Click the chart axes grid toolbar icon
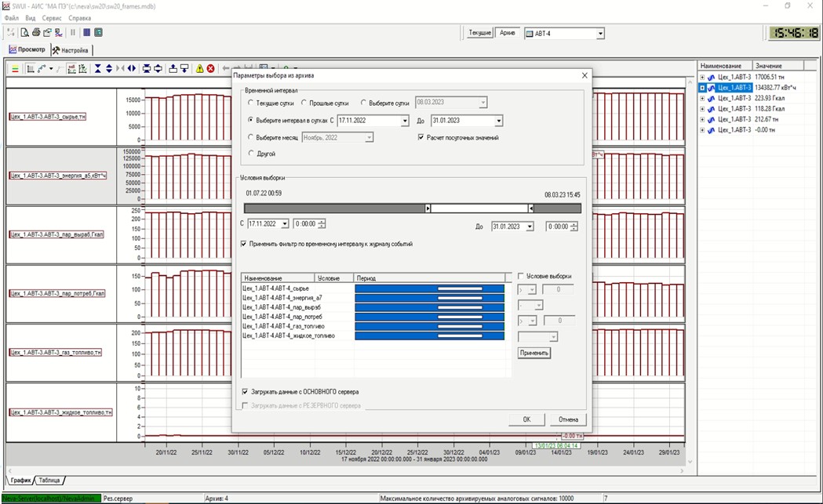The height and width of the screenshot is (504, 823). click(x=31, y=69)
